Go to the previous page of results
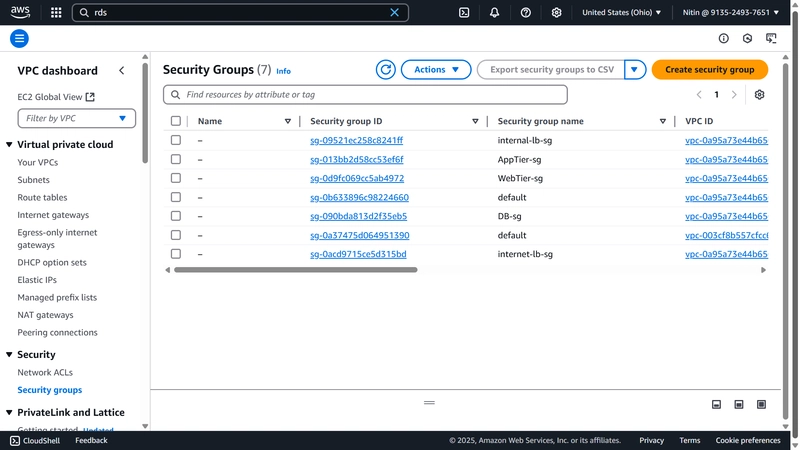 pyautogui.click(x=699, y=94)
